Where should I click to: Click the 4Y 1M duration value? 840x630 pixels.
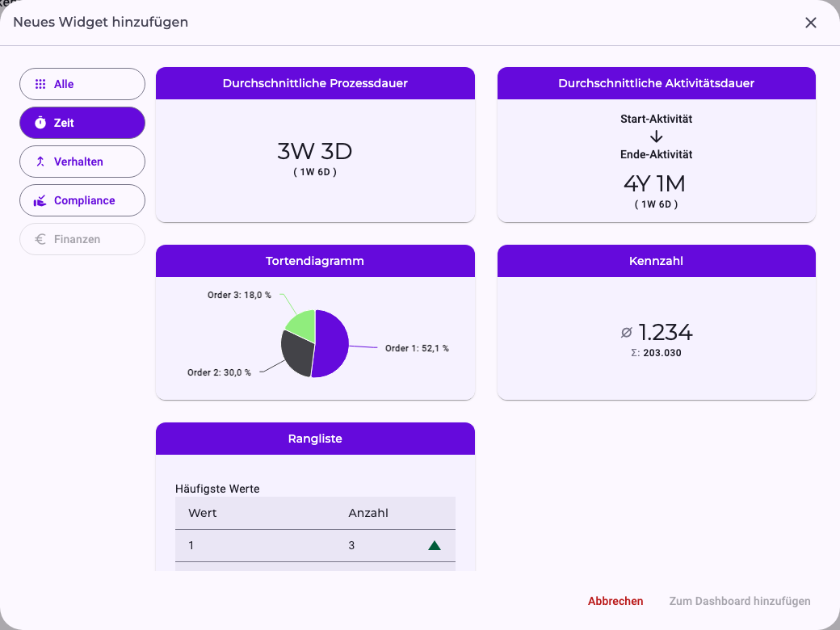pos(655,184)
